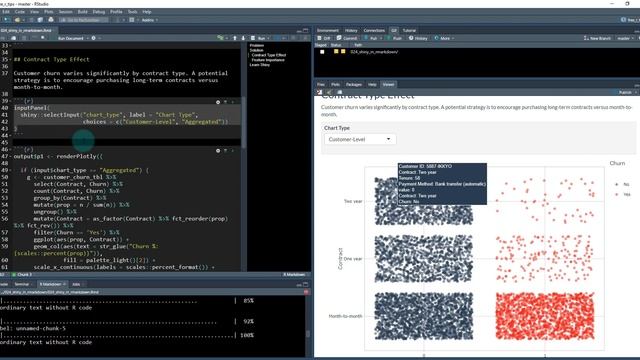Jump to Problem in document outline

pyautogui.click(x=257, y=45)
